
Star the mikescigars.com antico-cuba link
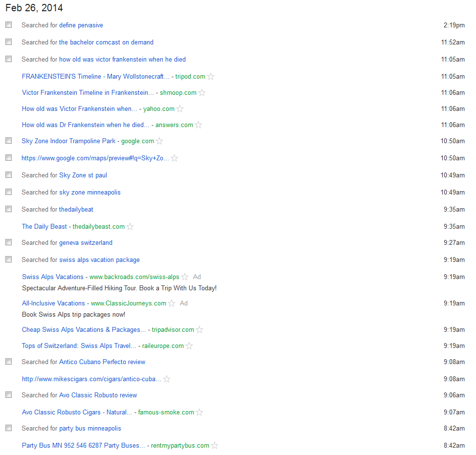(166, 379)
